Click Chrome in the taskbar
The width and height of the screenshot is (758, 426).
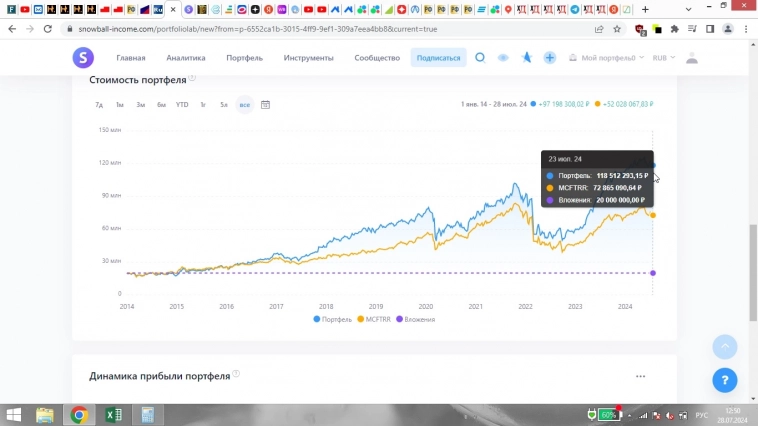(79, 415)
